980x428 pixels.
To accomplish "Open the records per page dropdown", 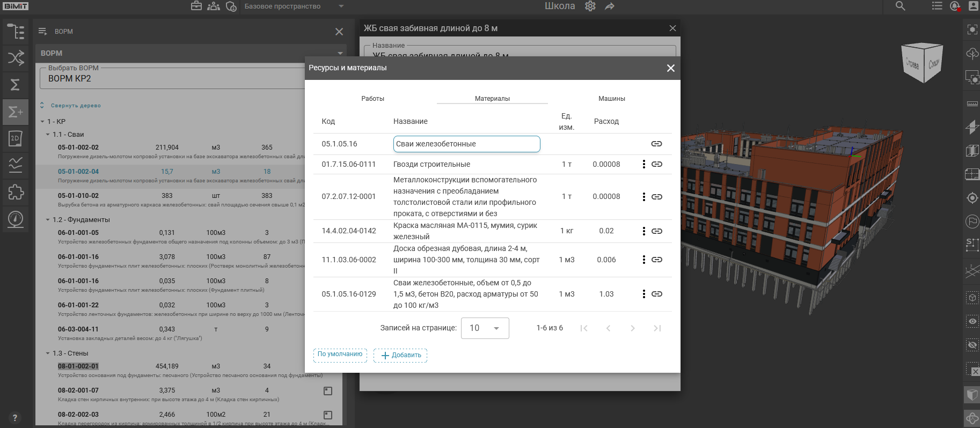I will click(485, 328).
